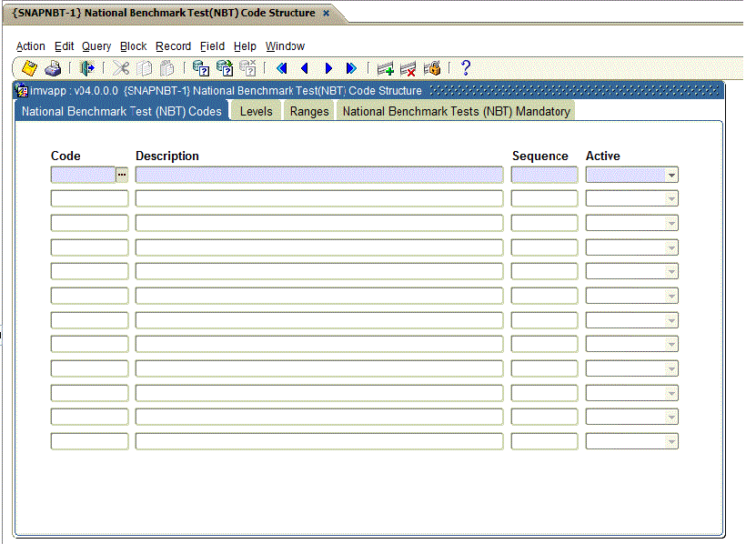
Task: Click the Code lookup ellipsis button
Action: pos(122,175)
